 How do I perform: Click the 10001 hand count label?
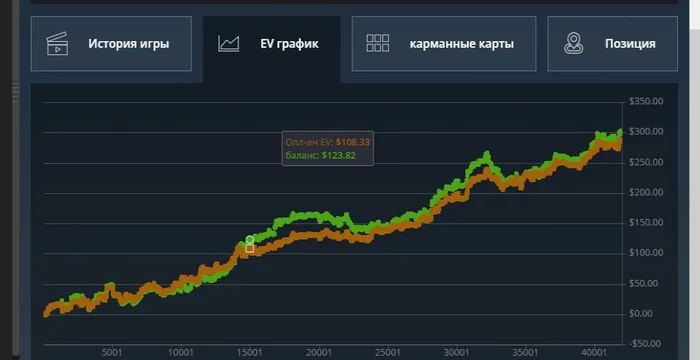point(180,352)
